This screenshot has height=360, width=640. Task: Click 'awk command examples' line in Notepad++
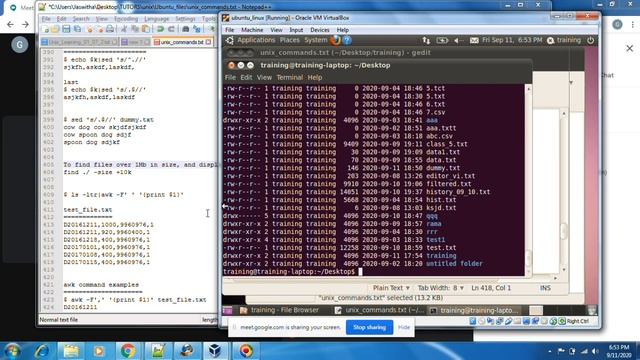pos(101,284)
